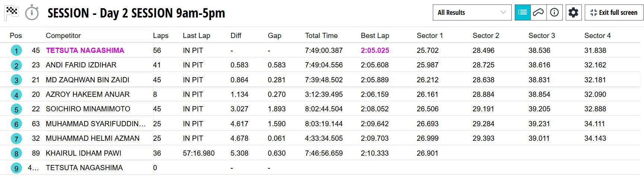Click the stopwatch timer icon
Image resolution: width=644 pixels, height=181 pixels.
[32, 13]
